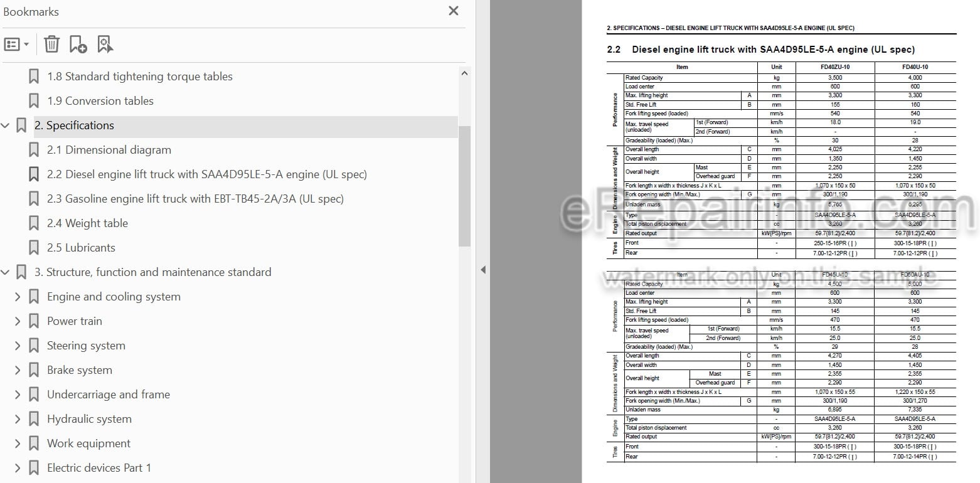Click the Unladen mass row in second table

click(x=789, y=410)
